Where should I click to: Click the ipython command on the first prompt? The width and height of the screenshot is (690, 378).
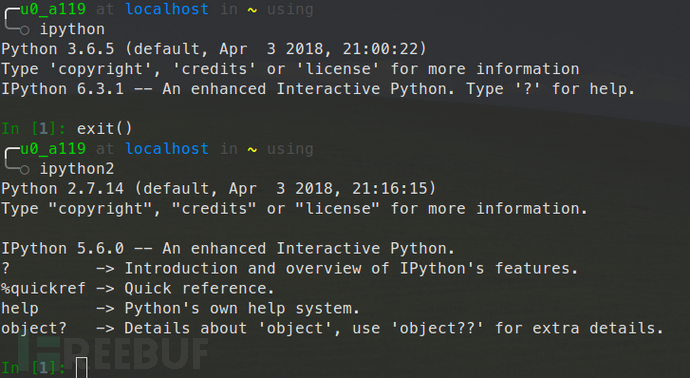[72, 29]
